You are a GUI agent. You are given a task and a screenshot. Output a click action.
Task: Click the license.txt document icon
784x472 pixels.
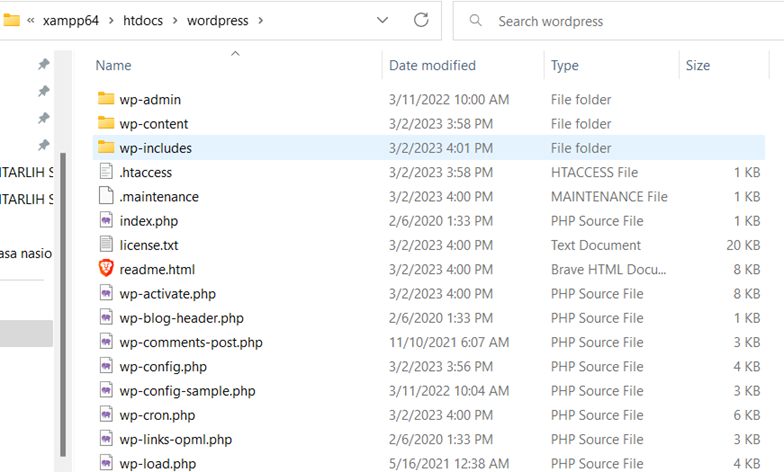coord(107,245)
